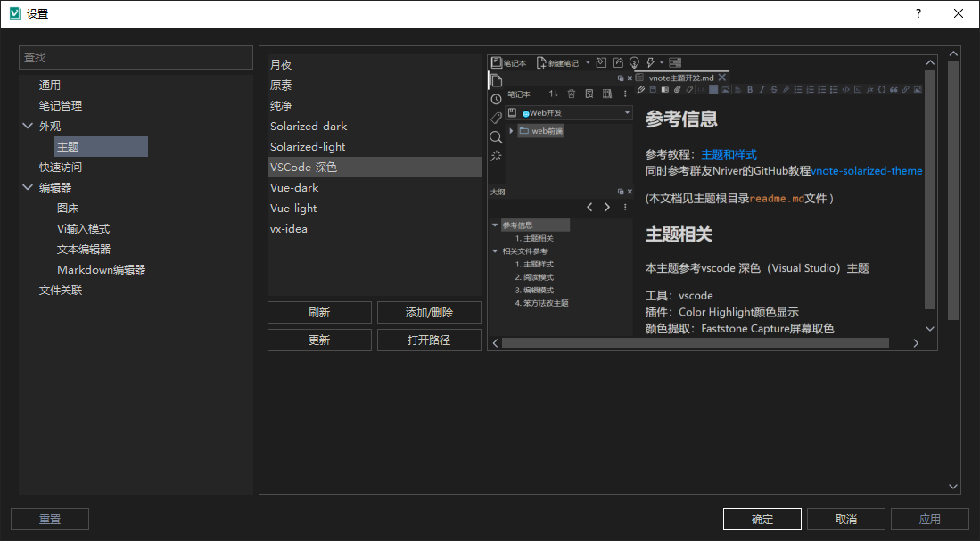
Task: Click the 刷新 button
Action: [x=319, y=312]
